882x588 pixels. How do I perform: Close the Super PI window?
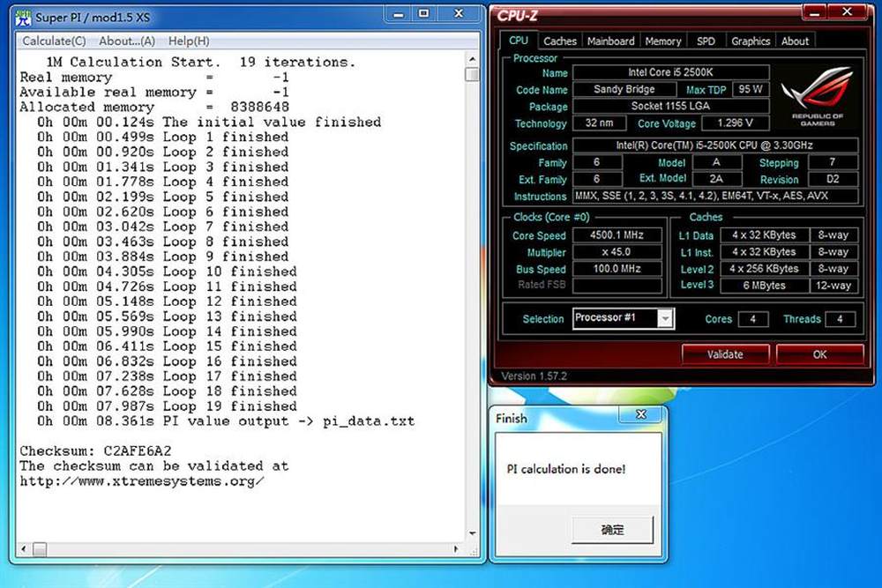pos(459,13)
